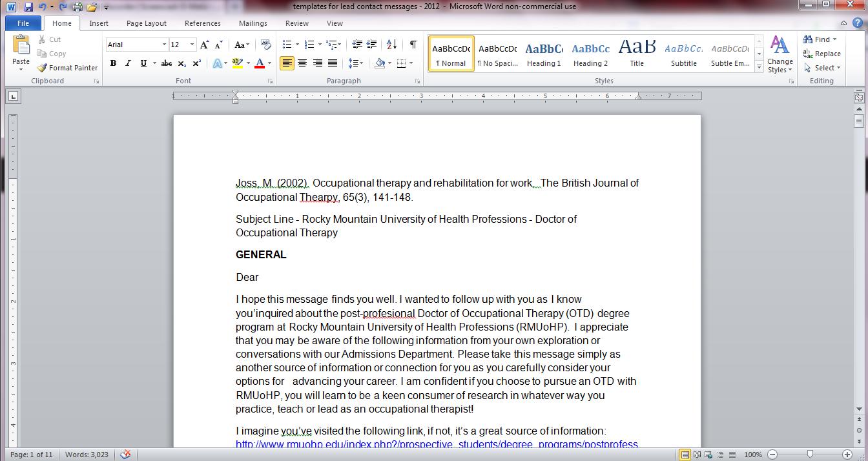Image resolution: width=868 pixels, height=461 pixels.
Task: Apply the Heading 1 style
Action: [x=543, y=53]
